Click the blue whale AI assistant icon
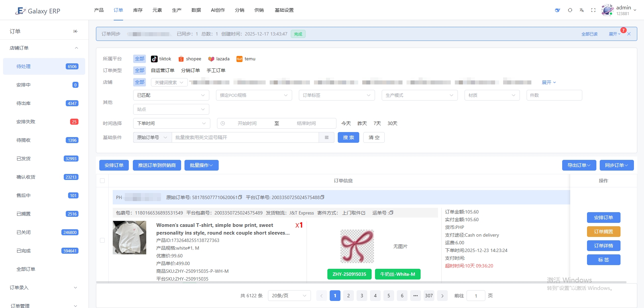The width and height of the screenshot is (644, 308). [557, 10]
